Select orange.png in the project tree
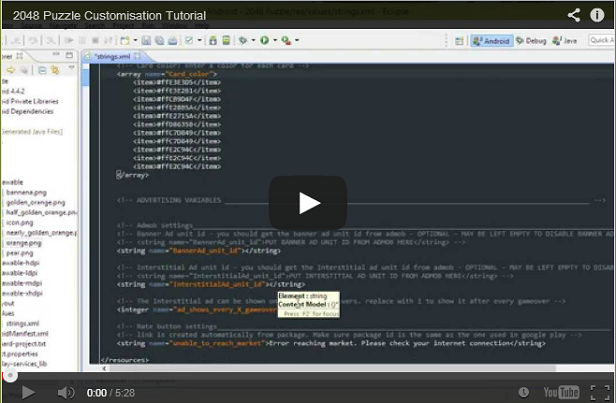 (24, 243)
